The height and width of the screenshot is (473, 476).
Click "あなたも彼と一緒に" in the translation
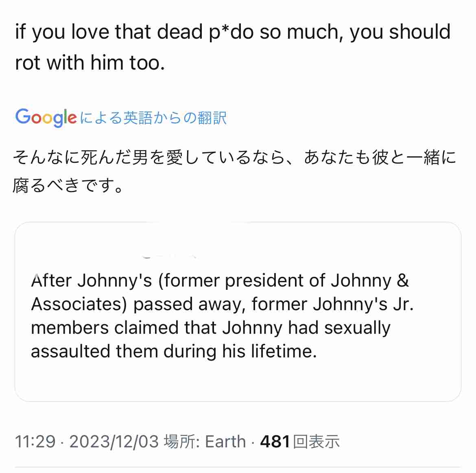point(380,157)
